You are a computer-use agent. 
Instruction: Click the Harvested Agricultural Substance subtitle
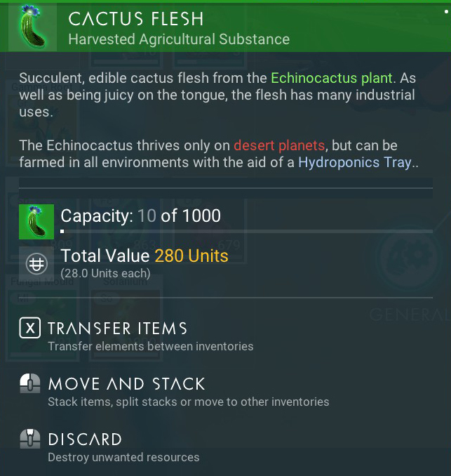pos(179,39)
